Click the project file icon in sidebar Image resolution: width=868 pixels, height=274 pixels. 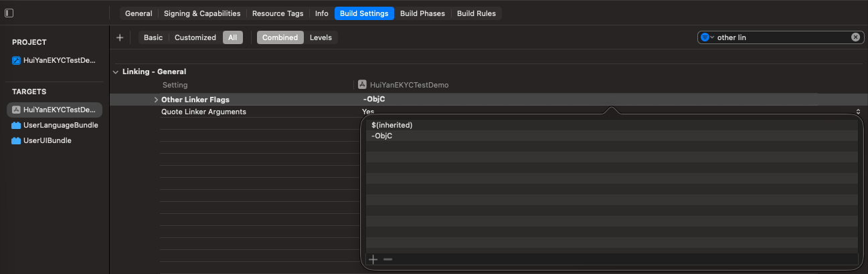(16, 60)
